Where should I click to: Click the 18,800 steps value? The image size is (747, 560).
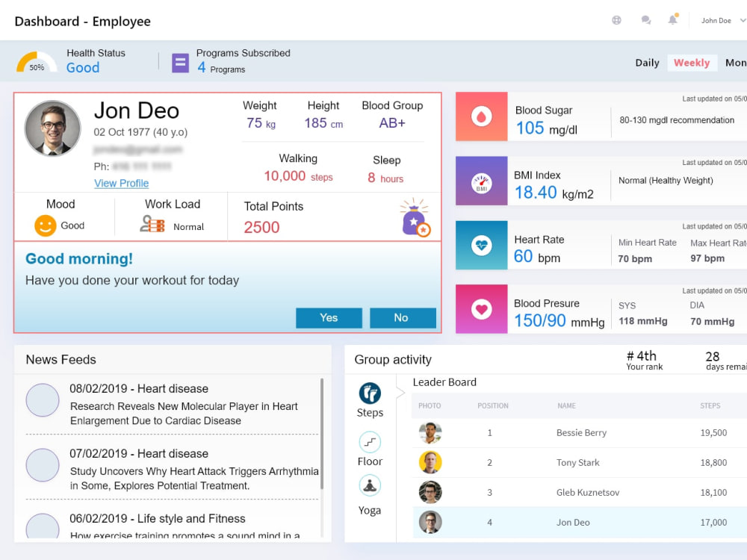coord(713,463)
